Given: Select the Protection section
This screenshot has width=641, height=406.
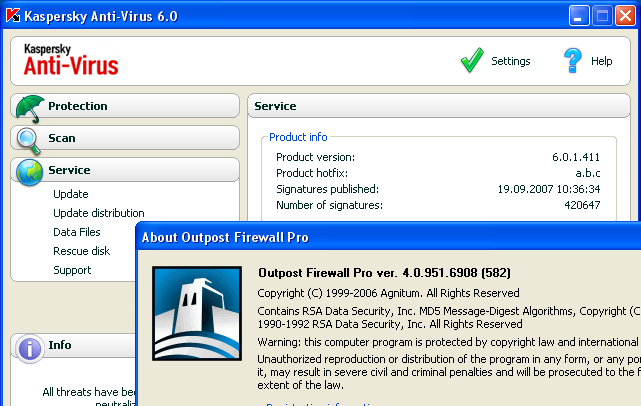Looking at the screenshot, I should (x=125, y=106).
